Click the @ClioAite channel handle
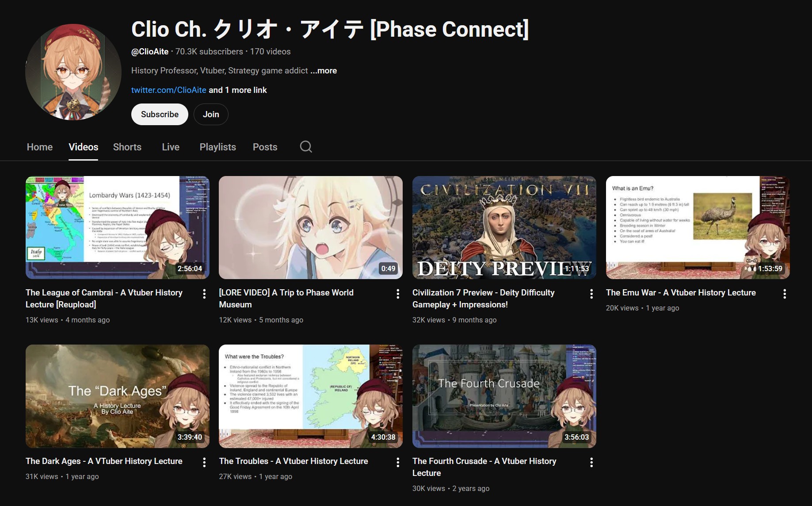This screenshot has width=812, height=506. (150, 52)
